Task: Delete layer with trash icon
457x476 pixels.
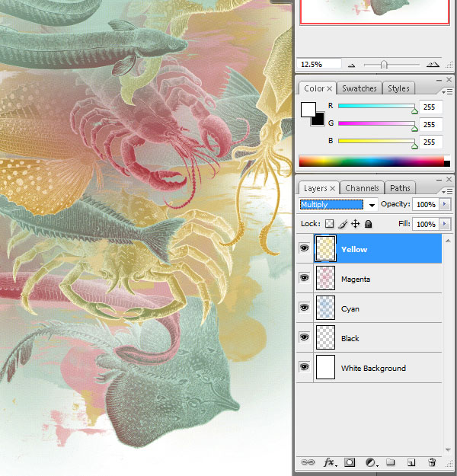Action: click(x=432, y=462)
